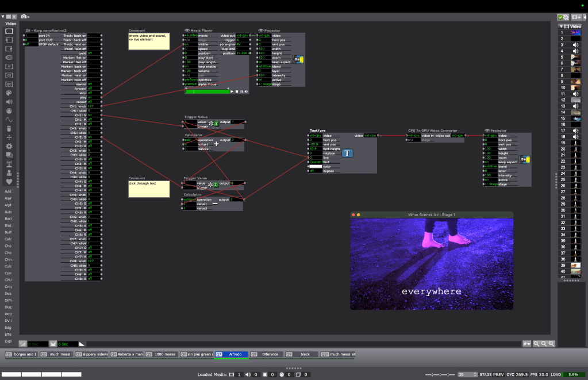
Task: Click the white color swatch in Text/ure
Action: point(316,166)
